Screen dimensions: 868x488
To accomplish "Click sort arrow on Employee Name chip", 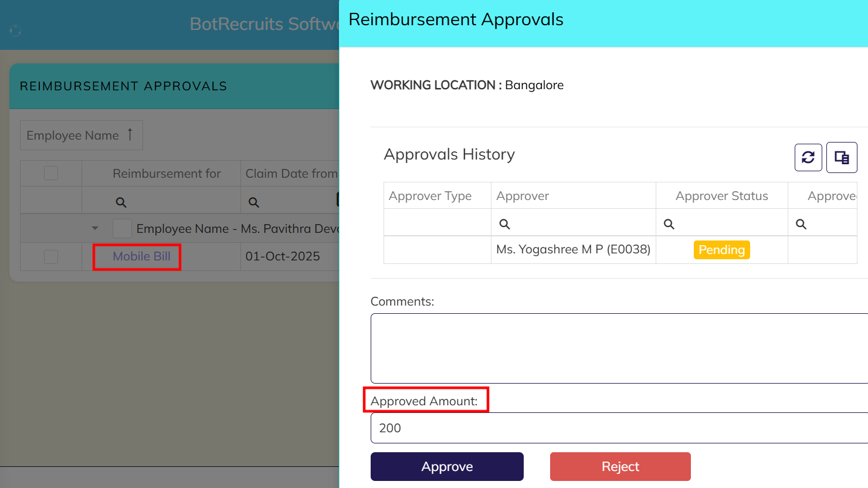I will (130, 135).
